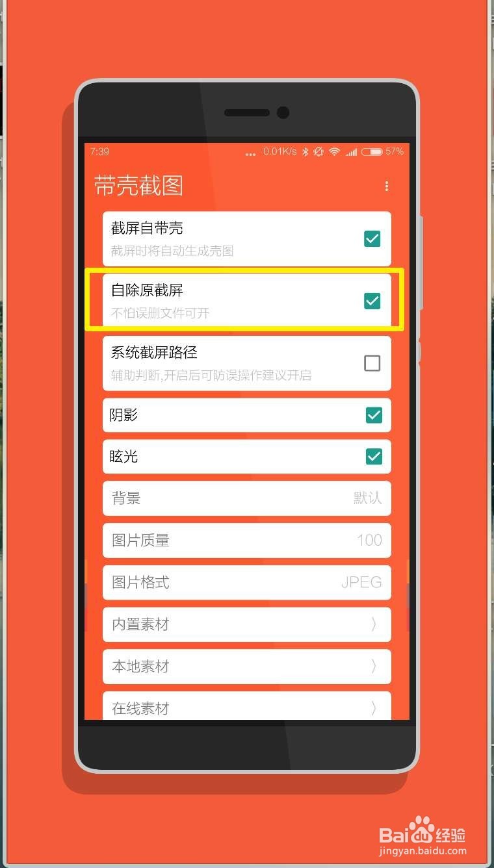Change the 图片格式 JPEG option
494x868 pixels.
coord(247,582)
